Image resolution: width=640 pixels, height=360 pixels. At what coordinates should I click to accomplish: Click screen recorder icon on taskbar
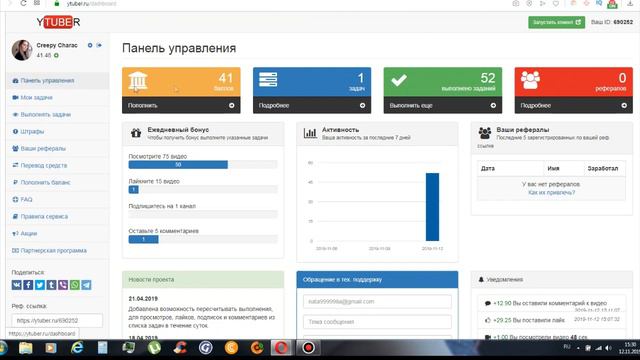tap(308, 348)
